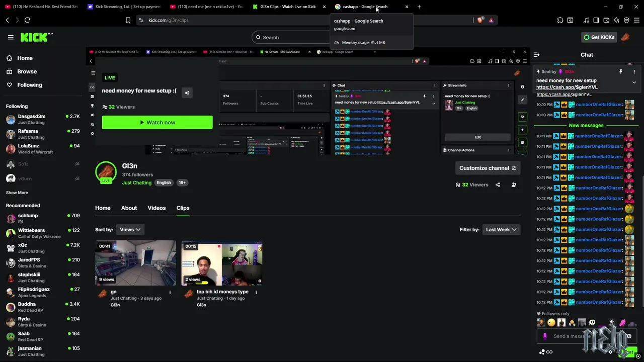Switch to channel Home tab
Screen dimensions: 644x362
[103, 208]
